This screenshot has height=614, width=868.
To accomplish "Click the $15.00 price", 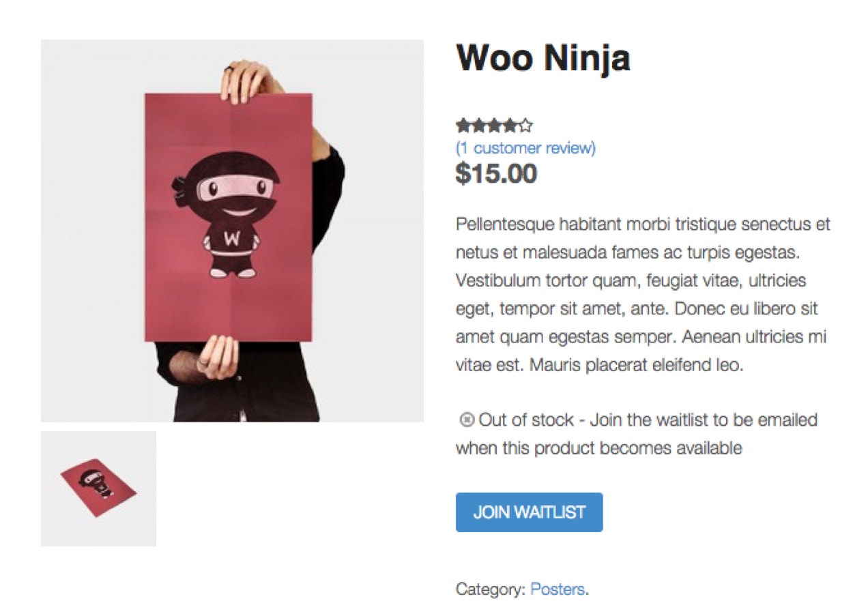I will pos(496,174).
